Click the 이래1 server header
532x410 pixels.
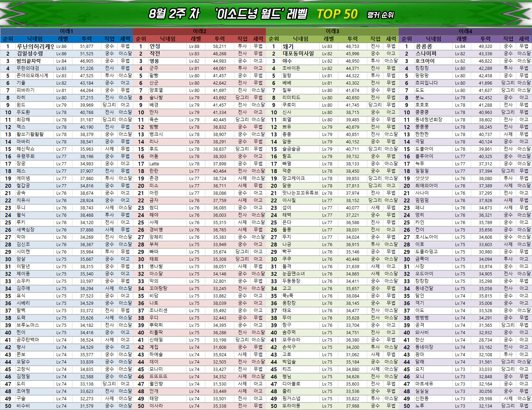[66, 31]
